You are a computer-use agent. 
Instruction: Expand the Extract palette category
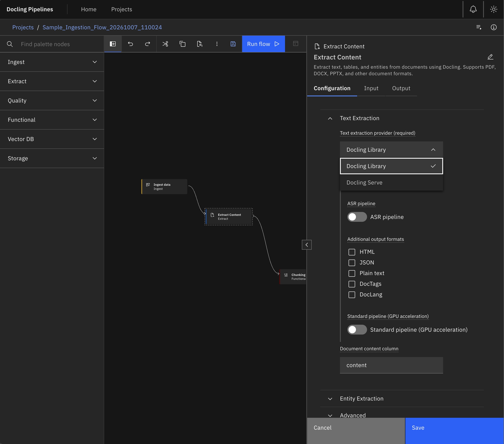tap(52, 81)
